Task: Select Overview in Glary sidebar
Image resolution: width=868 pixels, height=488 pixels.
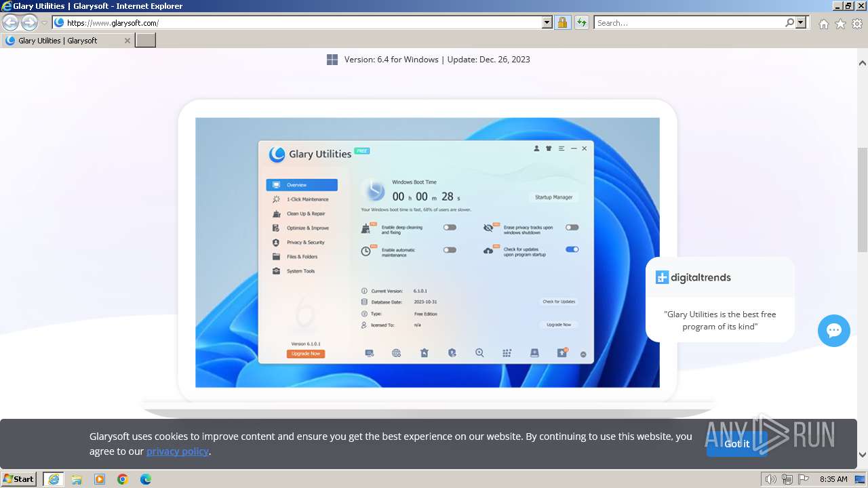Action: point(302,185)
